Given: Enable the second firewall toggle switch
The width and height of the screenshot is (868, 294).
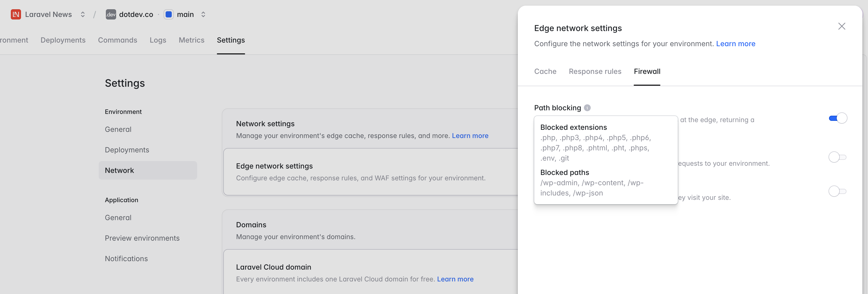Looking at the screenshot, I should tap(837, 157).
